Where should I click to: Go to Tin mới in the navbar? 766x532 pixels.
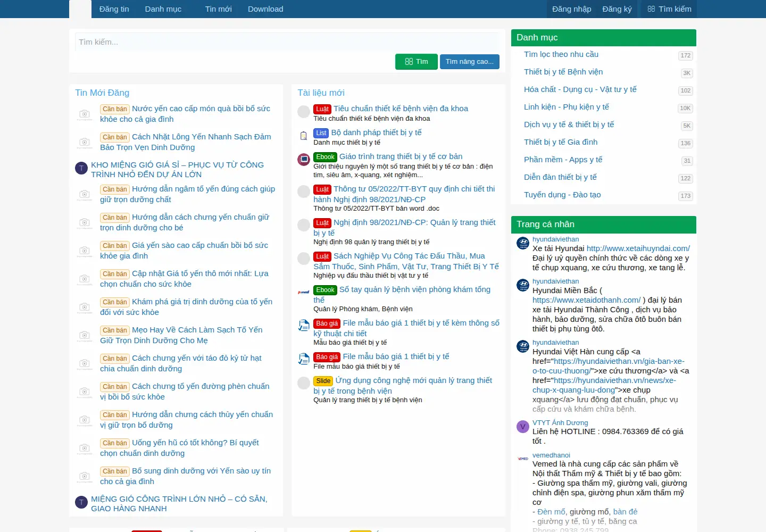(x=218, y=9)
